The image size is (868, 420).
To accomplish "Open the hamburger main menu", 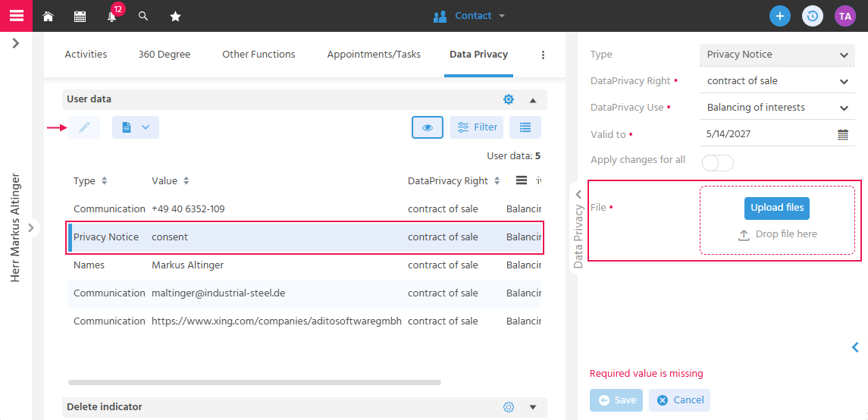I will 16,15.
